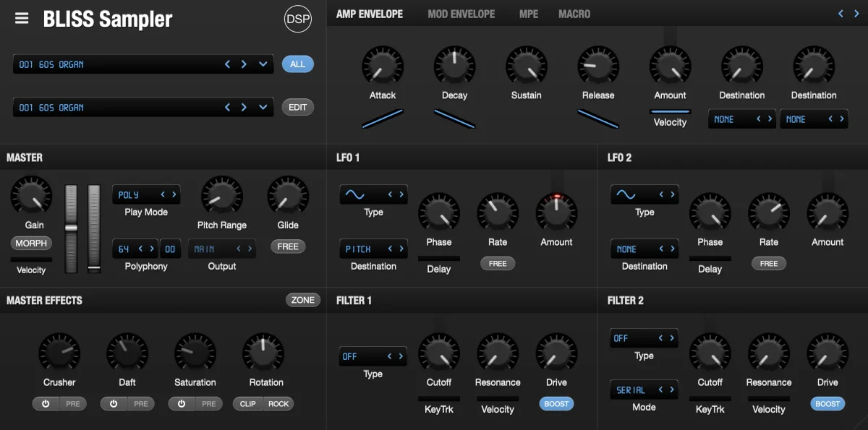This screenshot has height=430, width=868.
Task: Switch to the MOD ENVELOPE tab
Action: point(461,14)
